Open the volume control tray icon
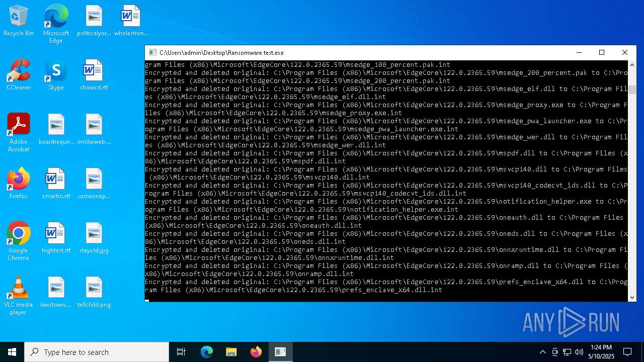This screenshot has height=362, width=644. [x=579, y=352]
